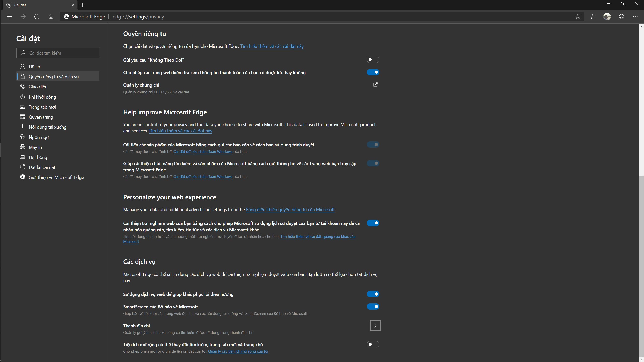
Task: Open Trang tab mới settings section
Action: 58,107
